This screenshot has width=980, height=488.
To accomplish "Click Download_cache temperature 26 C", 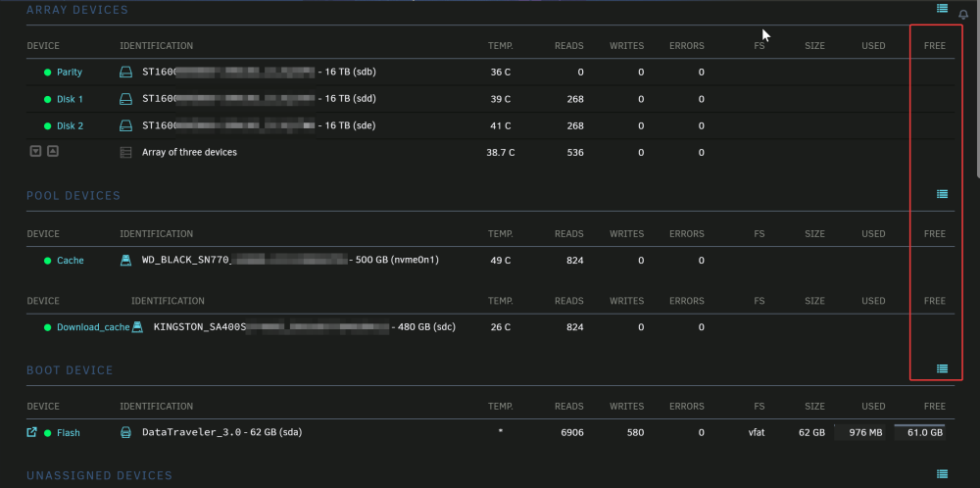I will click(x=501, y=327).
